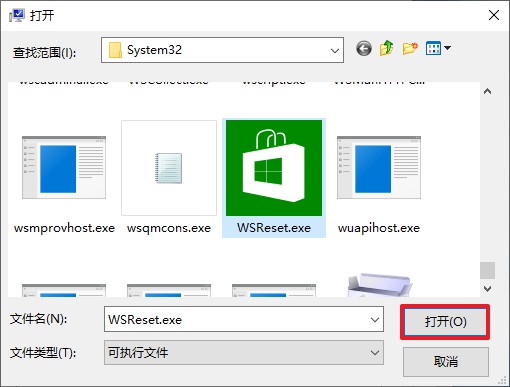Click the WSReset.exe file name label

click(274, 228)
